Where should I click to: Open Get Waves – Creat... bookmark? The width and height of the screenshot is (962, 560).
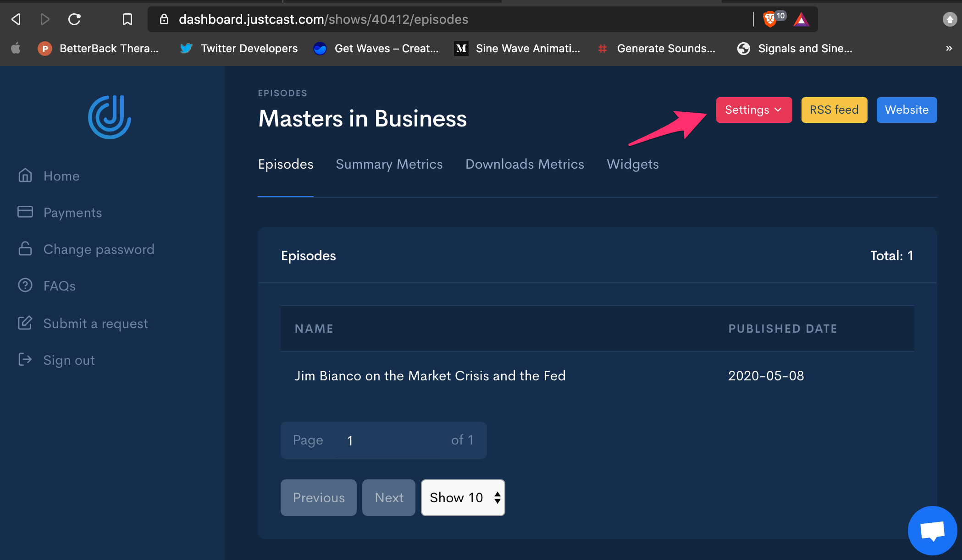[x=376, y=48]
